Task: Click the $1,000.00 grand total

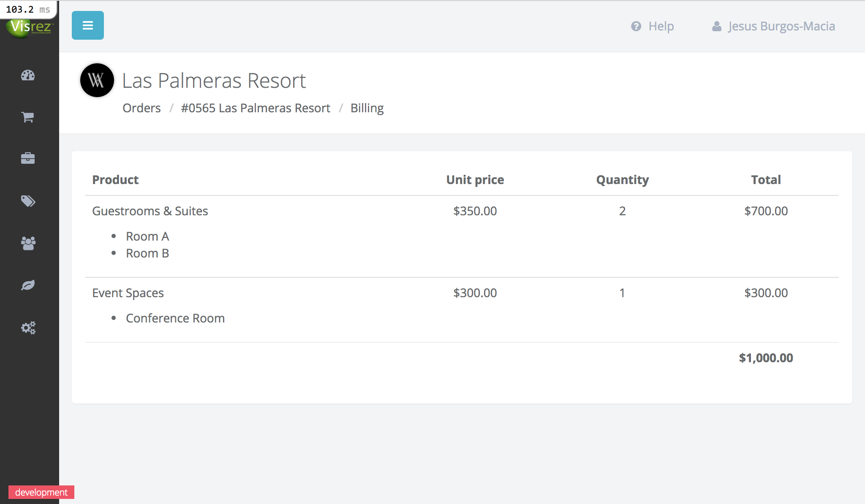Action: (766, 358)
